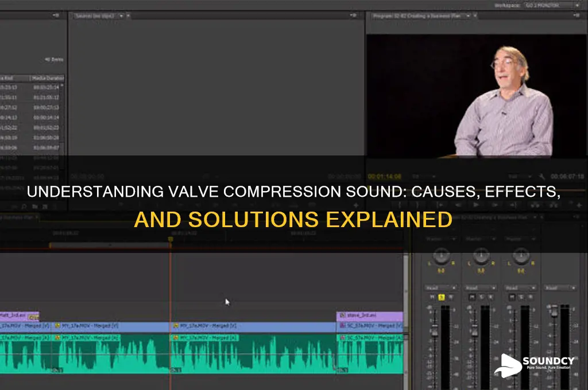Solo the second audio mixer track

(481, 297)
